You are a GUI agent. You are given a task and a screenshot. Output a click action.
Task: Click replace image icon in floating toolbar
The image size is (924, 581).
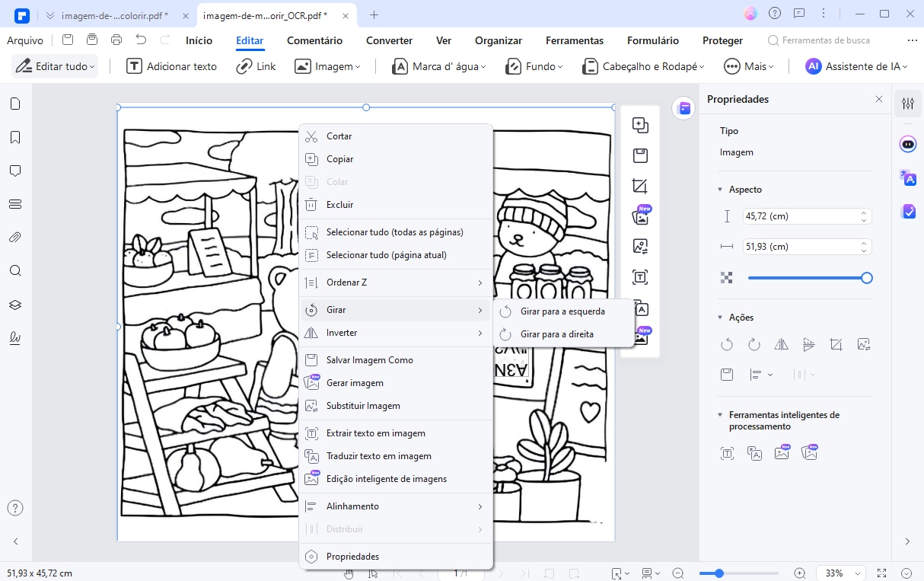pos(640,247)
